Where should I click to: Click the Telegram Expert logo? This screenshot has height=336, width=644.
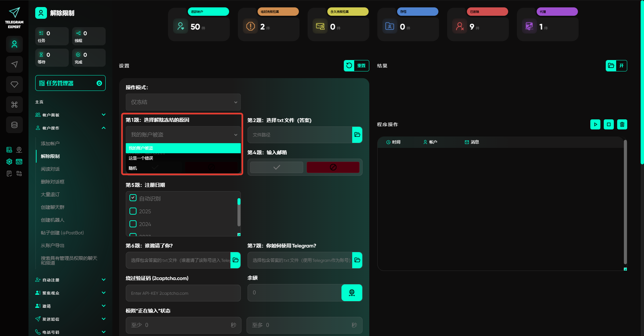point(14,18)
